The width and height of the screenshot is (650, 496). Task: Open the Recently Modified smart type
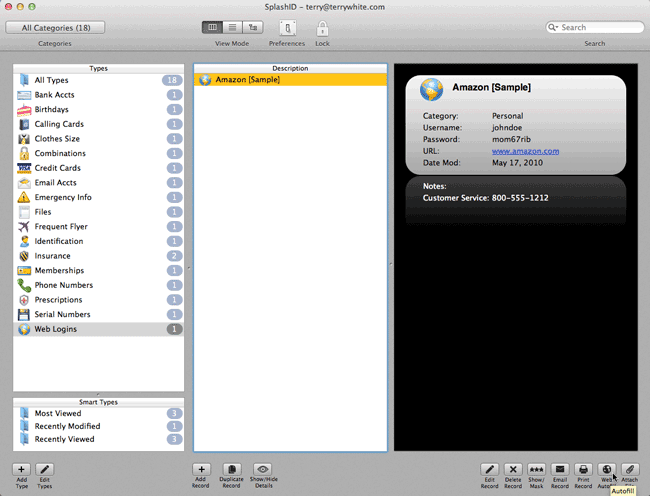tap(99, 426)
